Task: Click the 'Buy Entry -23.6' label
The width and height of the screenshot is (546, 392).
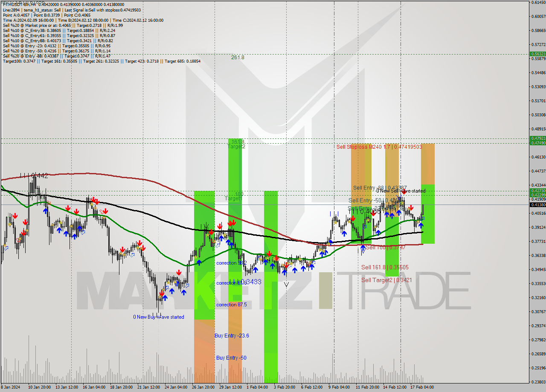Action: 232,336
